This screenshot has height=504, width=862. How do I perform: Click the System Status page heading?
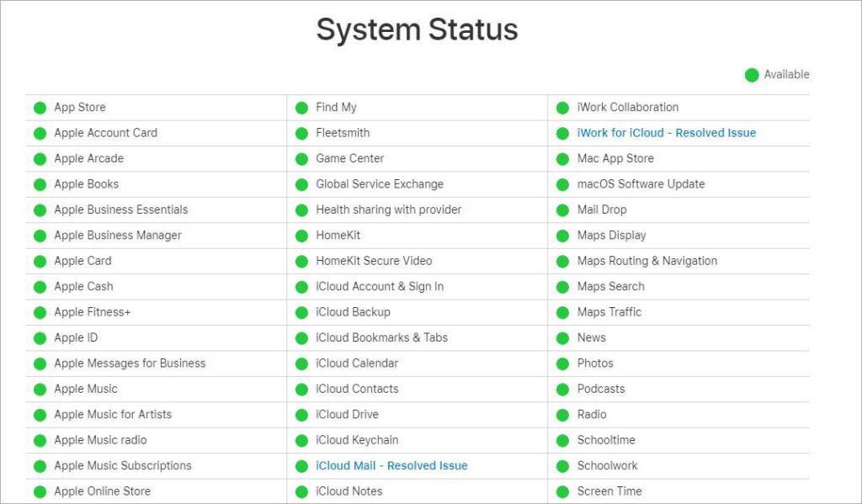click(x=418, y=30)
